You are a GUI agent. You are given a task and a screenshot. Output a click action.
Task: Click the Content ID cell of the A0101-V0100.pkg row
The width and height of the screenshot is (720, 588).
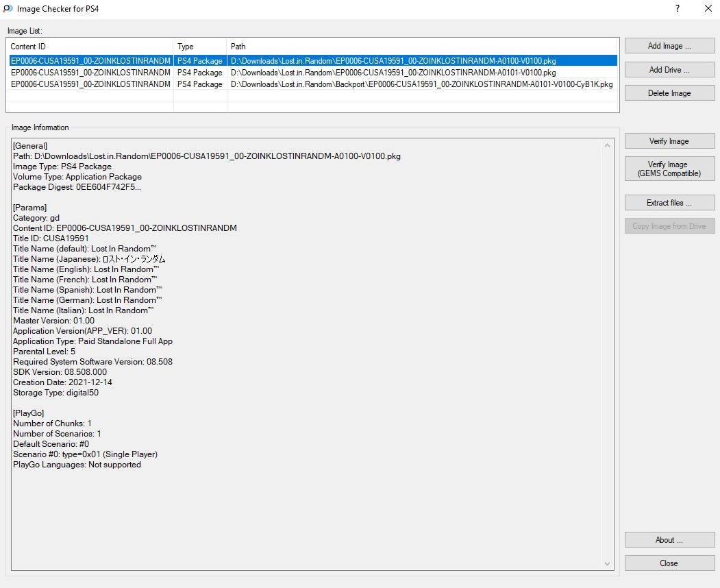pos(90,73)
